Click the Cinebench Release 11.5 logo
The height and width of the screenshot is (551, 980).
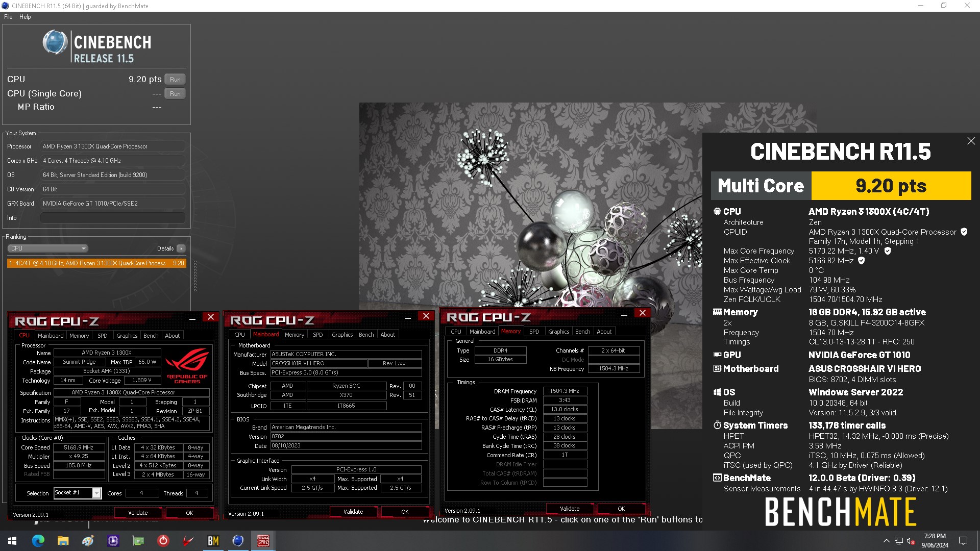(97, 46)
